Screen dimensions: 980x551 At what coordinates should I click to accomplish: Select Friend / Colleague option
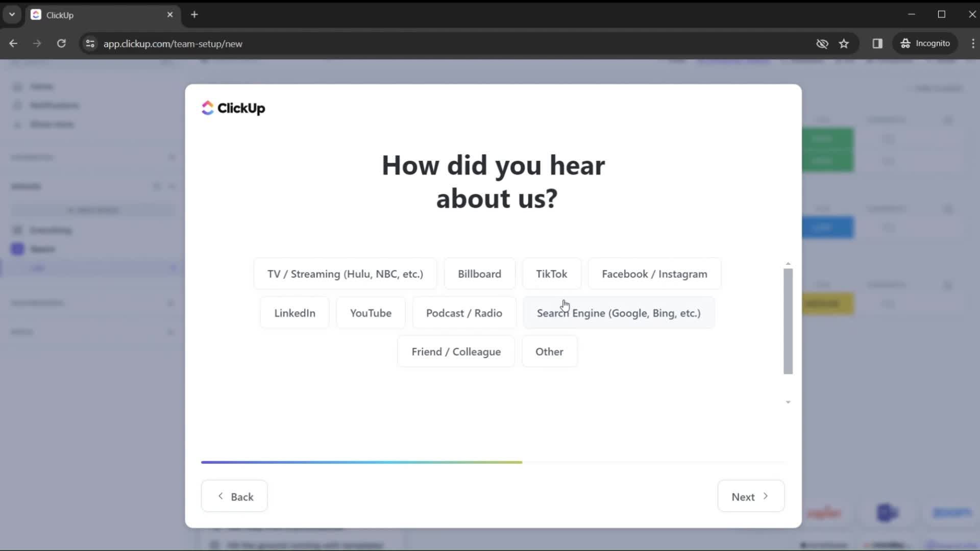click(x=456, y=352)
